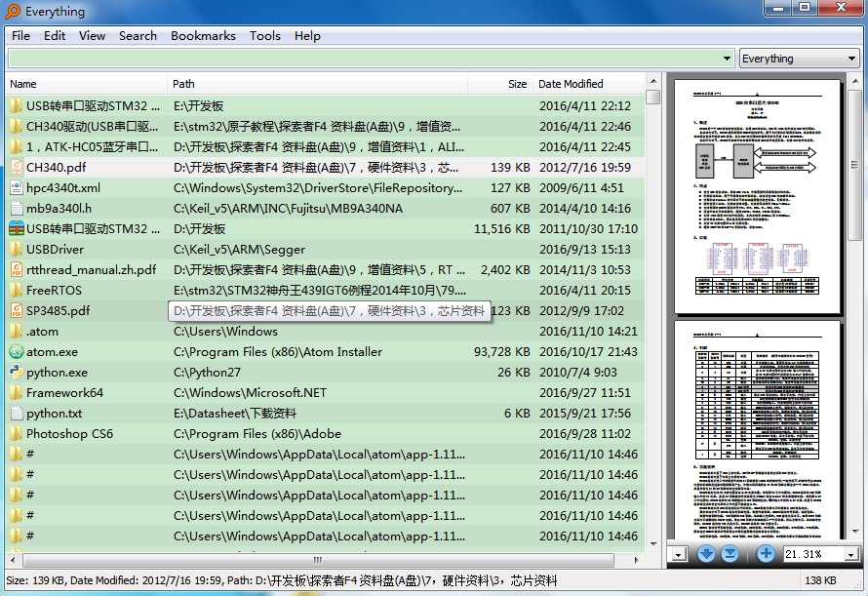The width and height of the screenshot is (868, 596).
Task: Click folder icon of 1，ATK-HC05蓝牙串口 row
Action: pyautogui.click(x=17, y=146)
